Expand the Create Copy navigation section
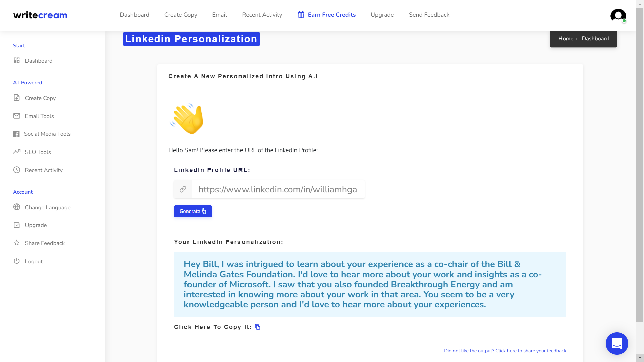644x362 pixels. point(40,98)
